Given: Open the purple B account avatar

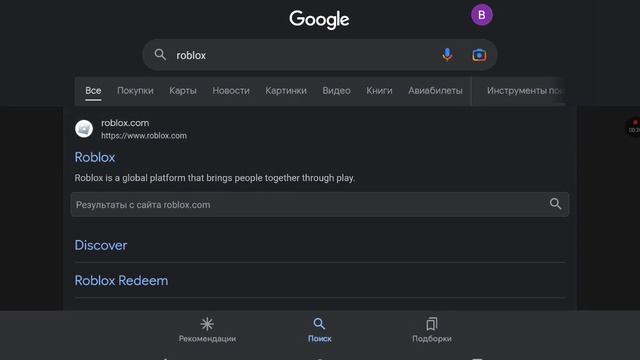Looking at the screenshot, I should [482, 15].
